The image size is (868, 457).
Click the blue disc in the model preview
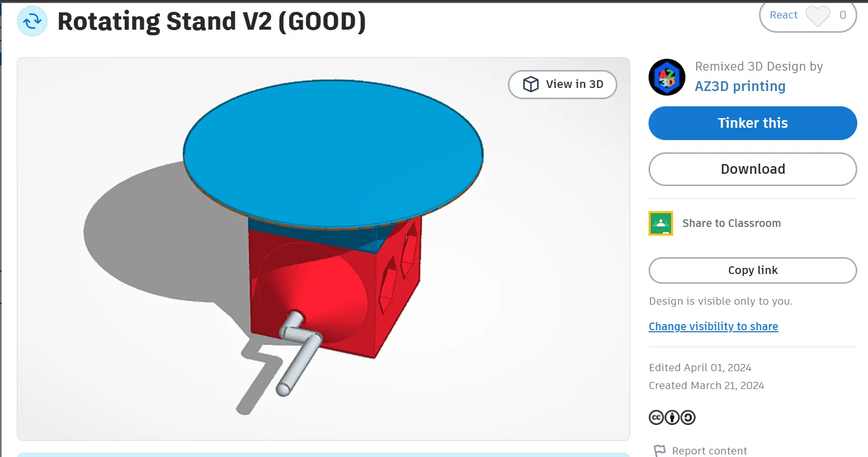point(333,153)
